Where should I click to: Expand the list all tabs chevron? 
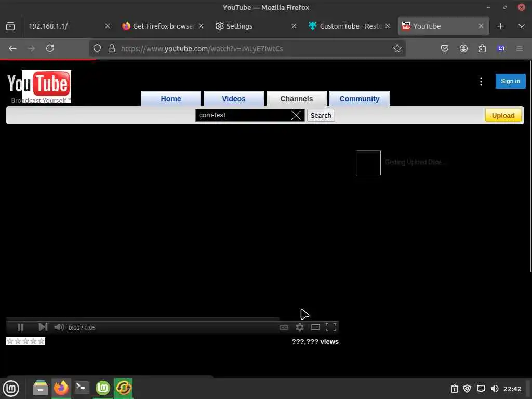pyautogui.click(x=522, y=26)
